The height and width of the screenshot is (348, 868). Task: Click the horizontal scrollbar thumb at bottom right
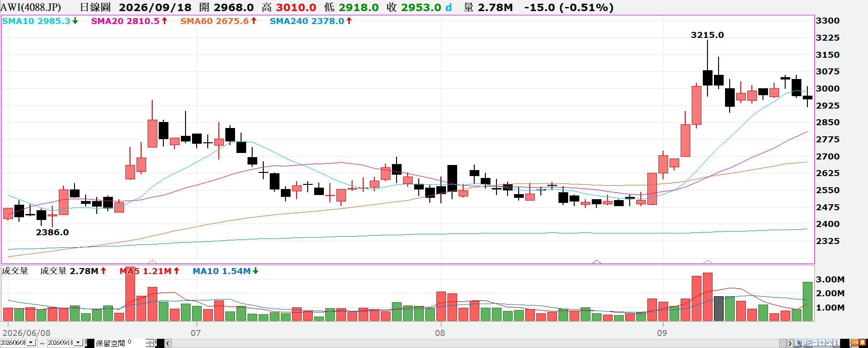(x=782, y=343)
